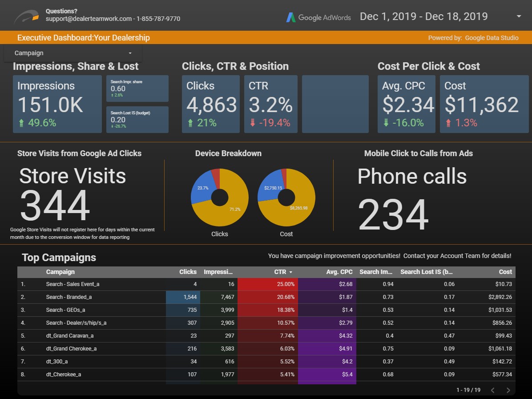Open the Campaign filter dropdown

point(130,52)
